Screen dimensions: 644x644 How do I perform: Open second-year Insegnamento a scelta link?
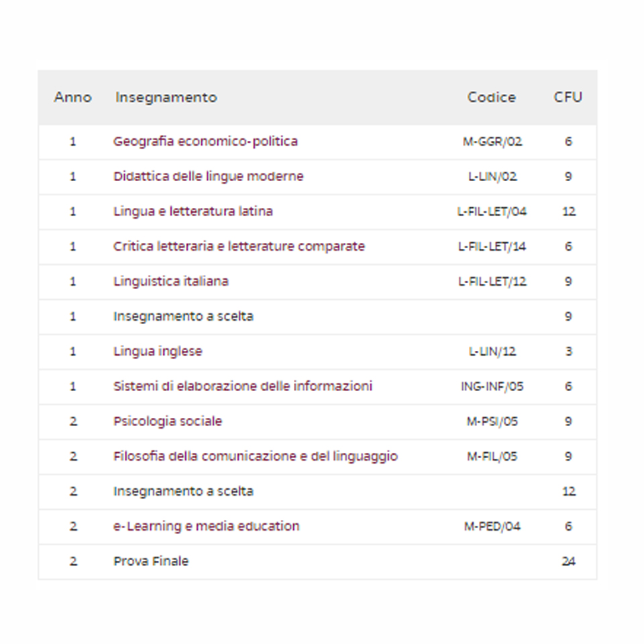(183, 491)
